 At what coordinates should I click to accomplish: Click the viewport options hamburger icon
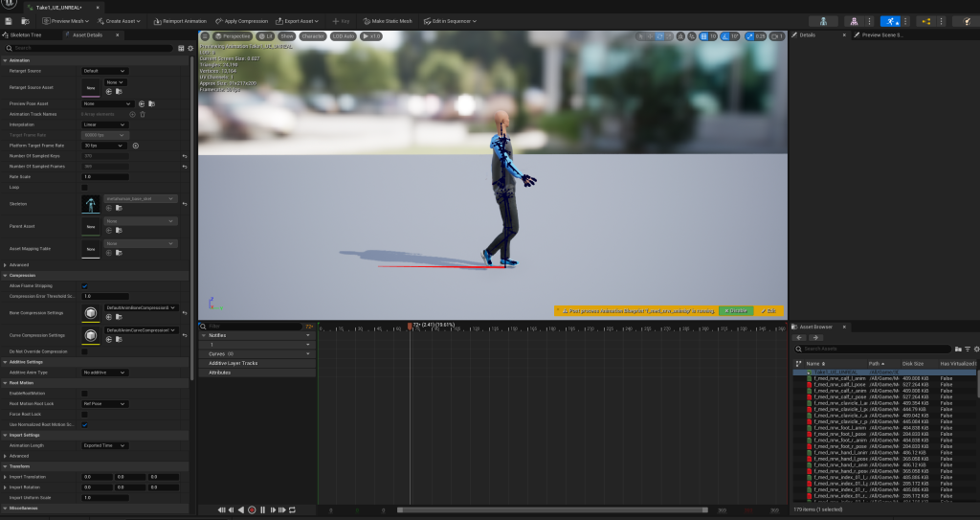point(205,36)
